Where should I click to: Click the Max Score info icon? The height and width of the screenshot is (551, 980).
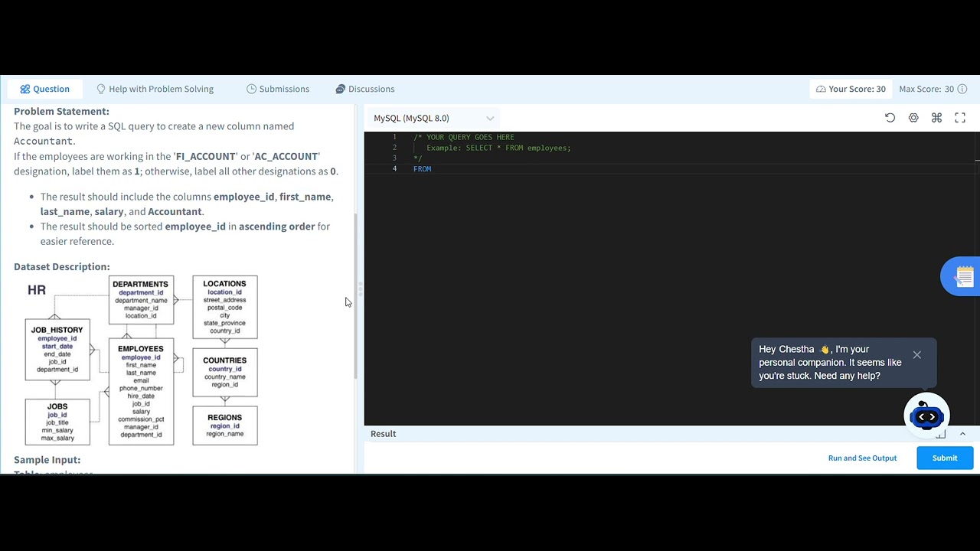pyautogui.click(x=962, y=89)
